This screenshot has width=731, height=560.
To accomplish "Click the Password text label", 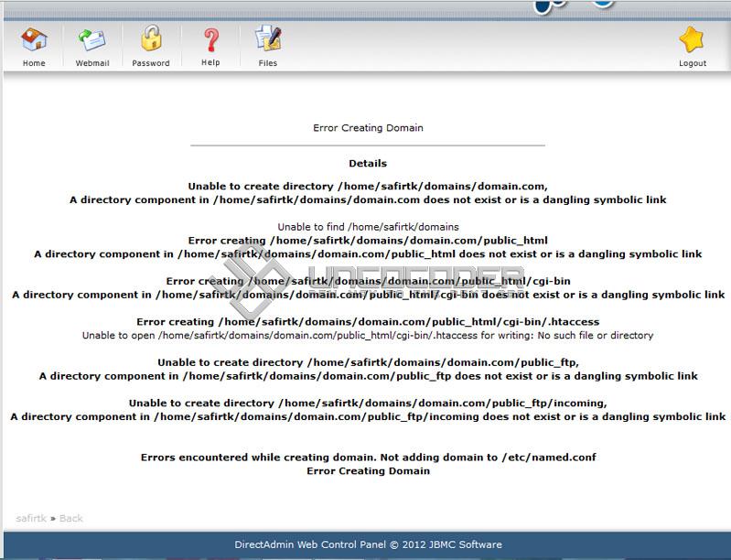I will click(151, 63).
